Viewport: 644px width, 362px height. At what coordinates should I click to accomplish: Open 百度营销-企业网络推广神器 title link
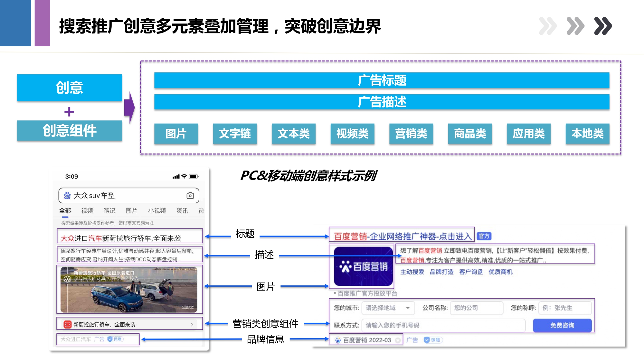point(402,236)
